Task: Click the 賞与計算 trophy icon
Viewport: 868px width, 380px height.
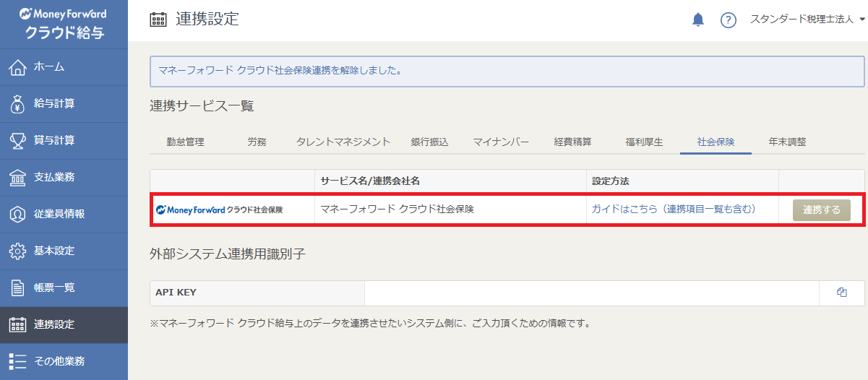Action: point(18,140)
